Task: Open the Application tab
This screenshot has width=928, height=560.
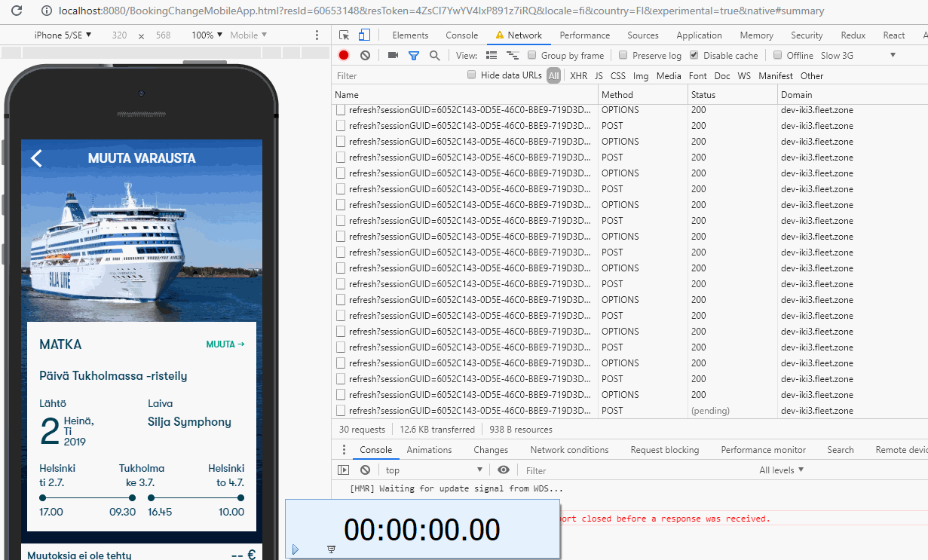Action: [x=700, y=35]
